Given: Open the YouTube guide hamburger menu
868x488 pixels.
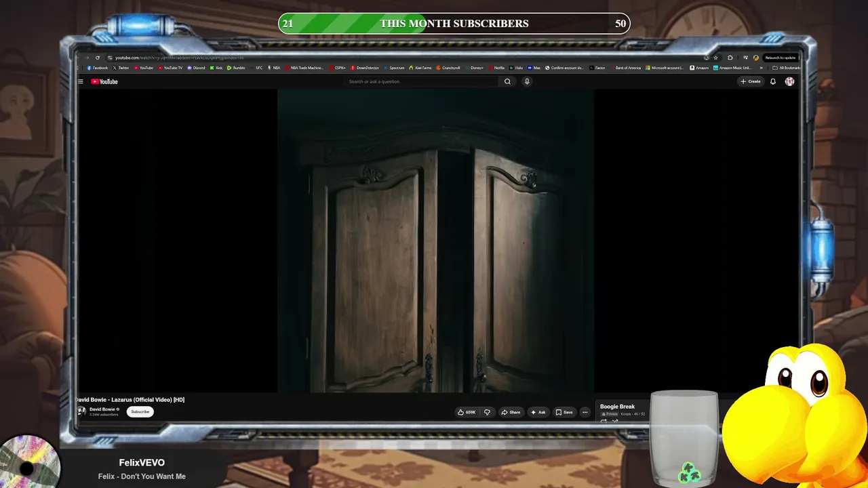Looking at the screenshot, I should click(x=81, y=81).
